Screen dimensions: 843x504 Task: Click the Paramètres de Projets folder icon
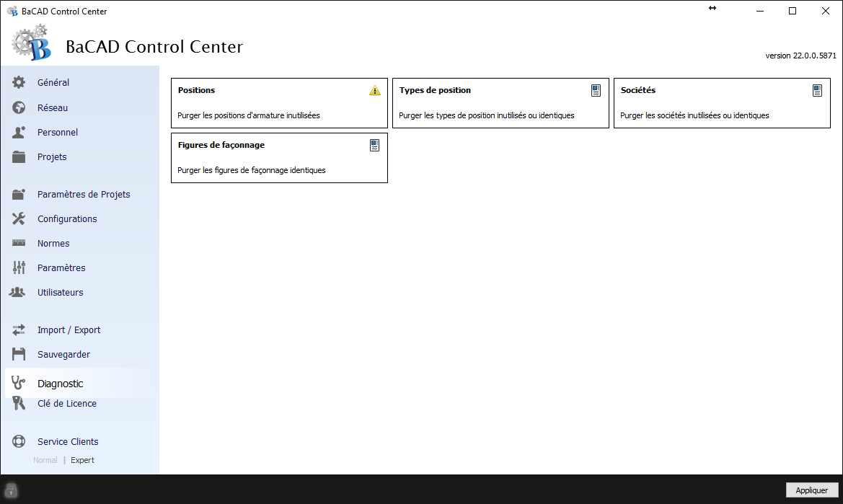tap(19, 195)
